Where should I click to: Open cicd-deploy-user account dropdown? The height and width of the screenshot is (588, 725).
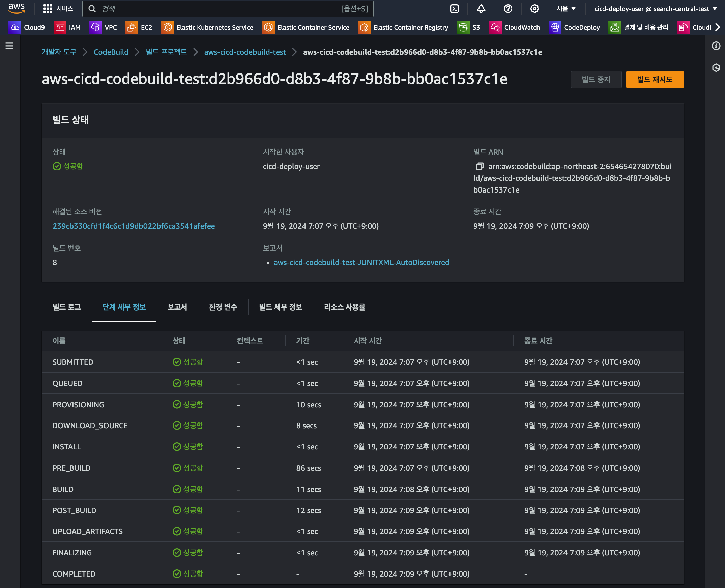coord(655,9)
